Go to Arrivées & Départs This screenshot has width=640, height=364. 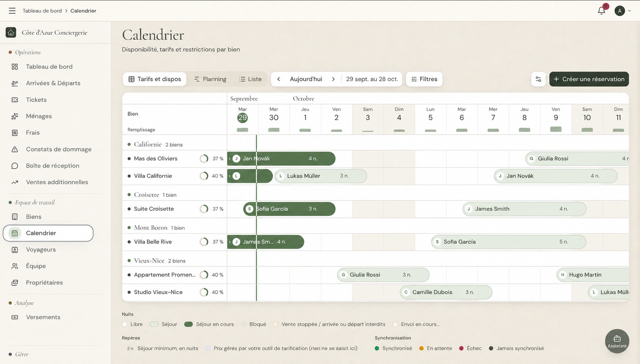(x=53, y=83)
